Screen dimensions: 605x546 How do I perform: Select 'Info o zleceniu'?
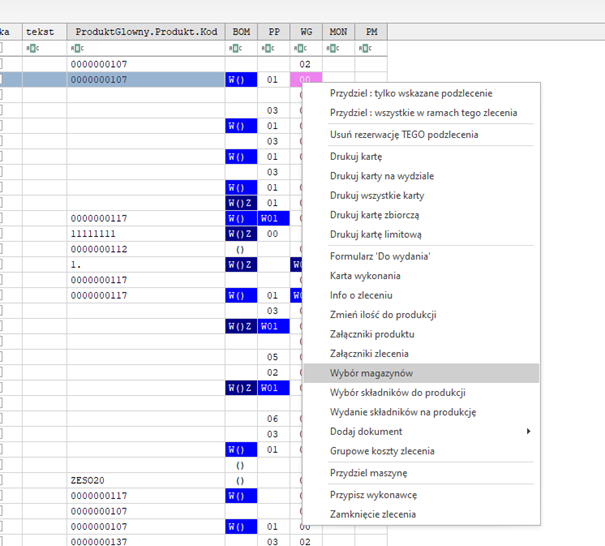tap(421, 295)
